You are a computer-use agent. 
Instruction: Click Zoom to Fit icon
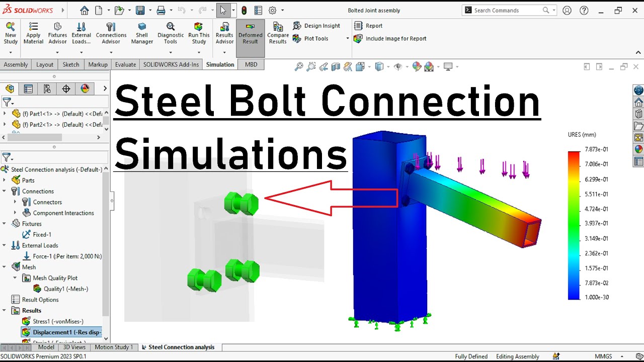299,66
